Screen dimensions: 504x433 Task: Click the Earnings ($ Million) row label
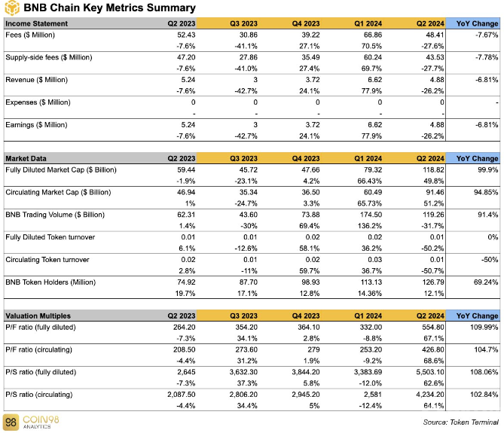36,125
